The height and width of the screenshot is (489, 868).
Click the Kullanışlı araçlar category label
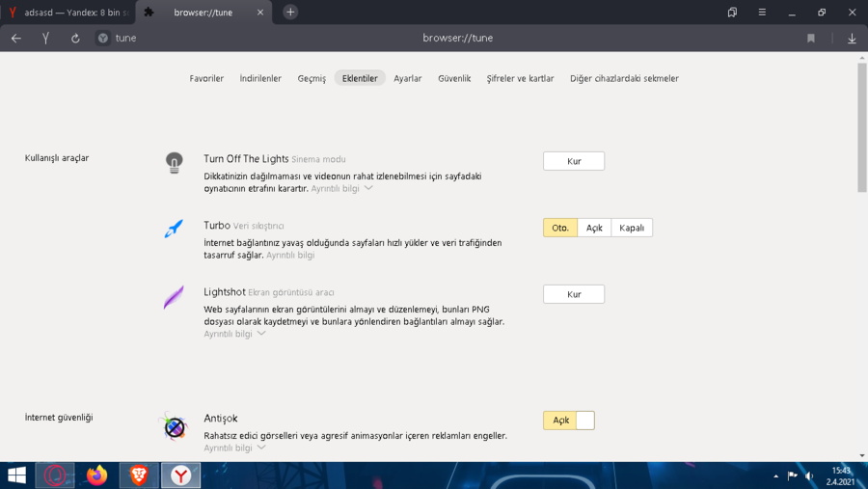click(x=57, y=158)
